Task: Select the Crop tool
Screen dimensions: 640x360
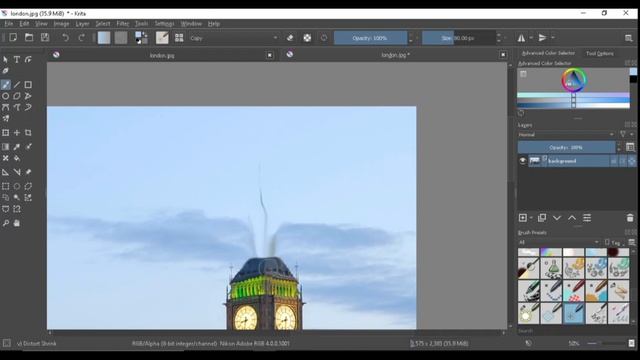Action: (x=28, y=133)
